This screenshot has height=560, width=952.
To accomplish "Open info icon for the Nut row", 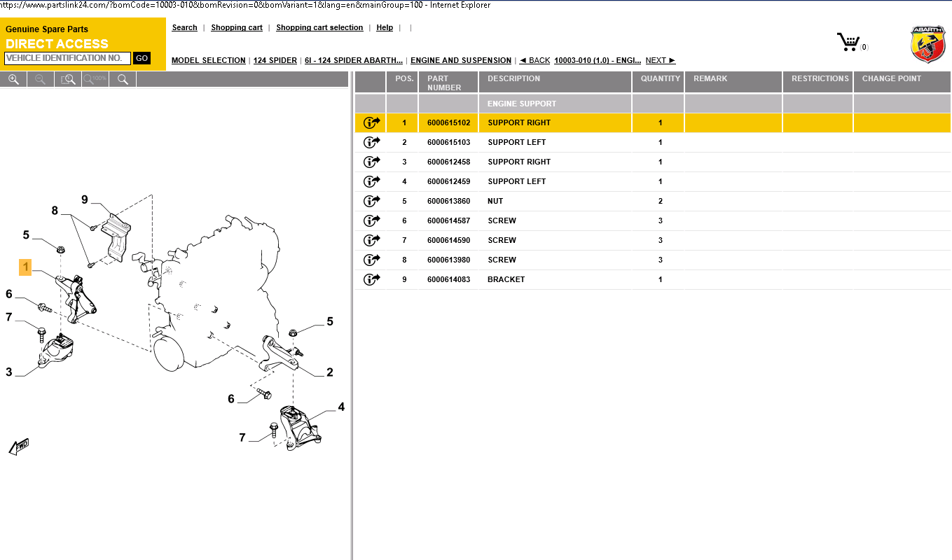I will tap(371, 201).
